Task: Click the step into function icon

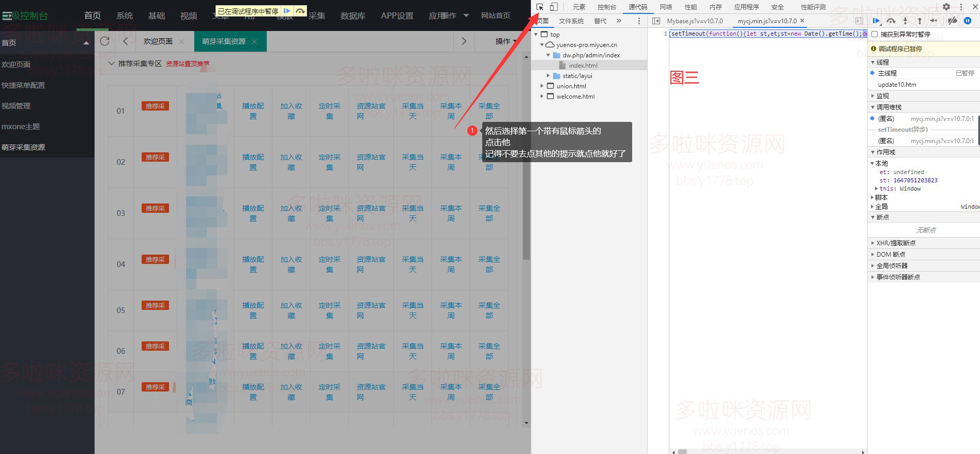Action: 905,21
